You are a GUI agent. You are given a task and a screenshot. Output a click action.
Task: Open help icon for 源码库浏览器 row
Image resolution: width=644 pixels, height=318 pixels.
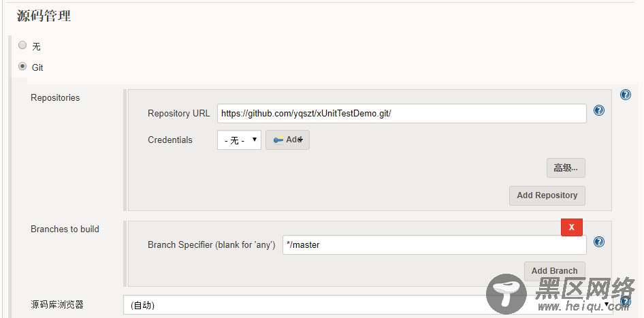click(x=625, y=302)
